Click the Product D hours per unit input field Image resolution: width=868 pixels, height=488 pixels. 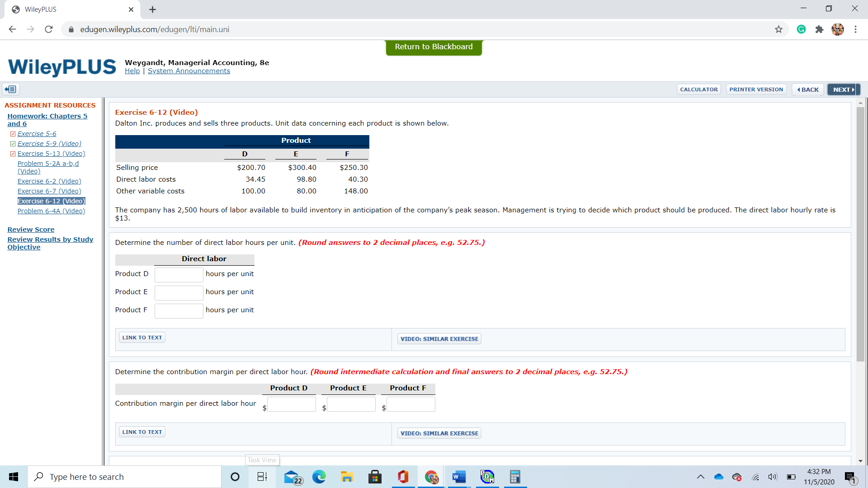[179, 274]
